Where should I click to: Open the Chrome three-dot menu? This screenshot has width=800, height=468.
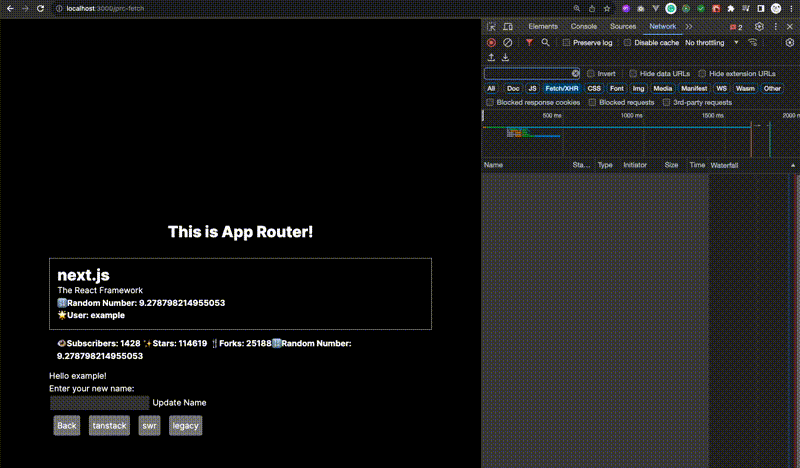791,9
